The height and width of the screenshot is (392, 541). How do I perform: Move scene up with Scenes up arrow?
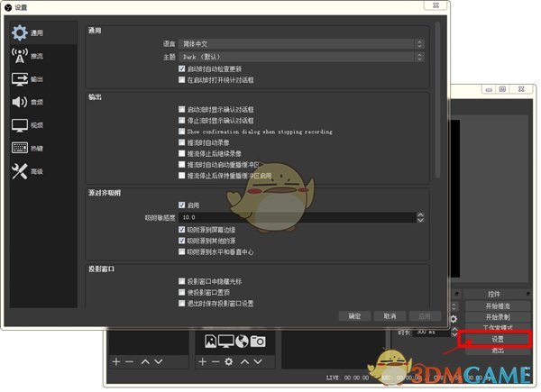(145, 361)
